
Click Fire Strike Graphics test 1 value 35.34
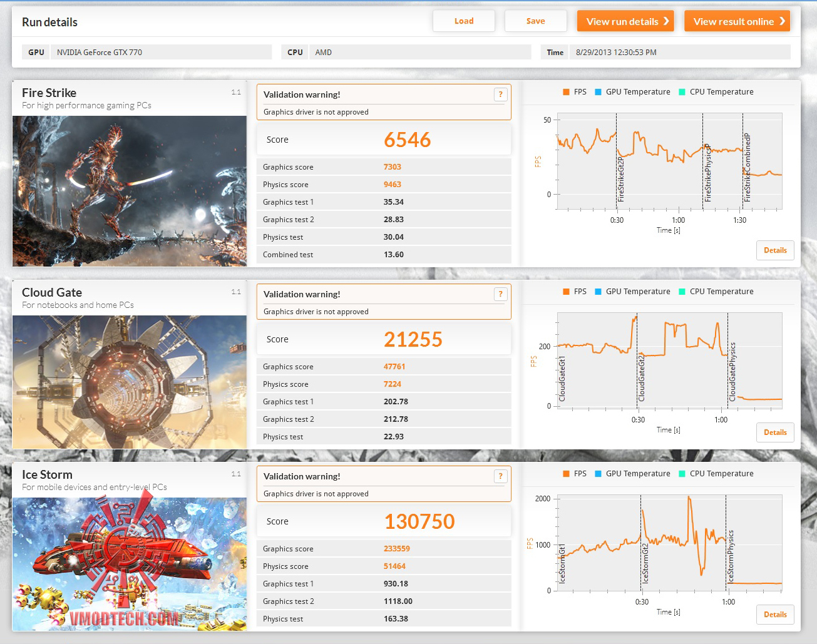[x=394, y=202]
